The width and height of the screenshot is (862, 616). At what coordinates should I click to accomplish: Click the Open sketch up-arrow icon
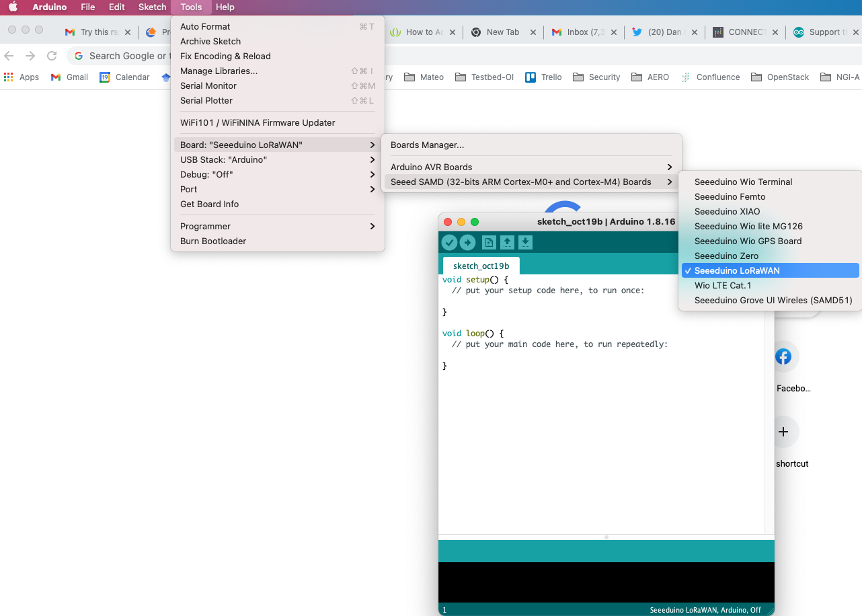(x=508, y=243)
